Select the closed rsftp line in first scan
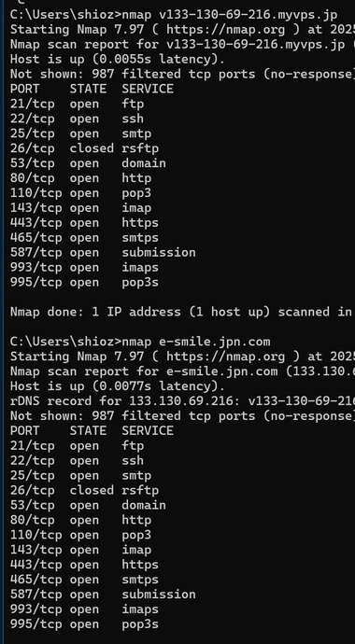Viewport: 355px width, 644px height. [x=84, y=148]
